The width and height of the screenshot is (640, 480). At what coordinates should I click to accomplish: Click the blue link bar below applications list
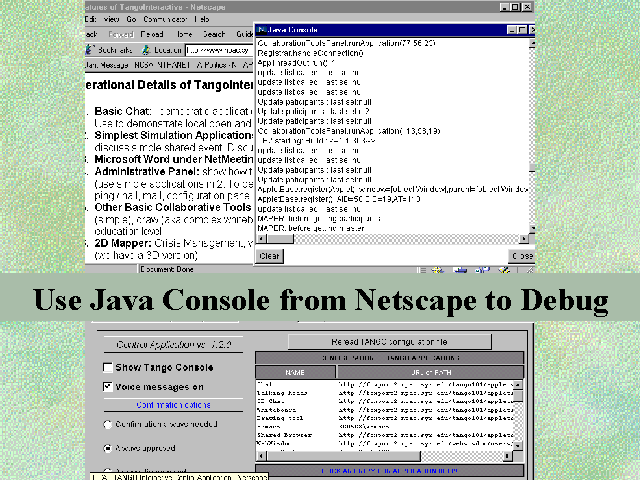[389, 471]
